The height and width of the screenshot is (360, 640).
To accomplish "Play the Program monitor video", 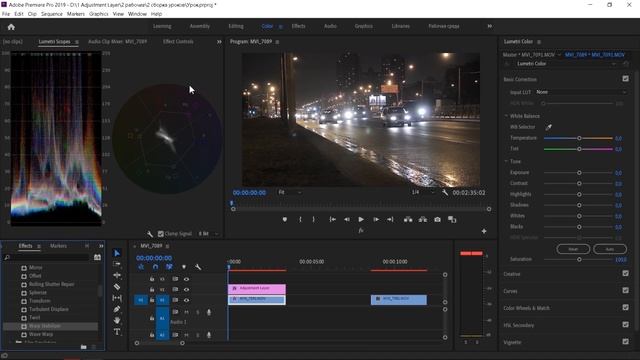I will pyautogui.click(x=361, y=220).
